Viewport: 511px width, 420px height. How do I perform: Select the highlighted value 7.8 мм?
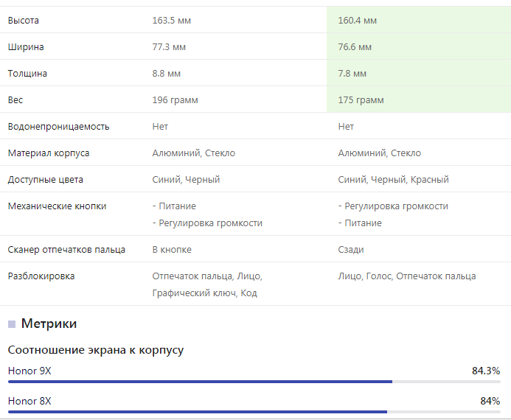coord(352,73)
